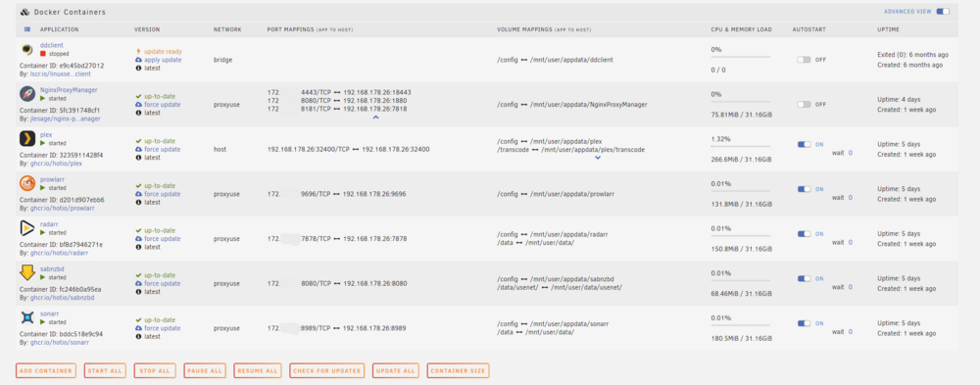The height and width of the screenshot is (385, 980).
Task: Open the ghcr.io/hotio/radarr repository link
Action: pos(60,253)
